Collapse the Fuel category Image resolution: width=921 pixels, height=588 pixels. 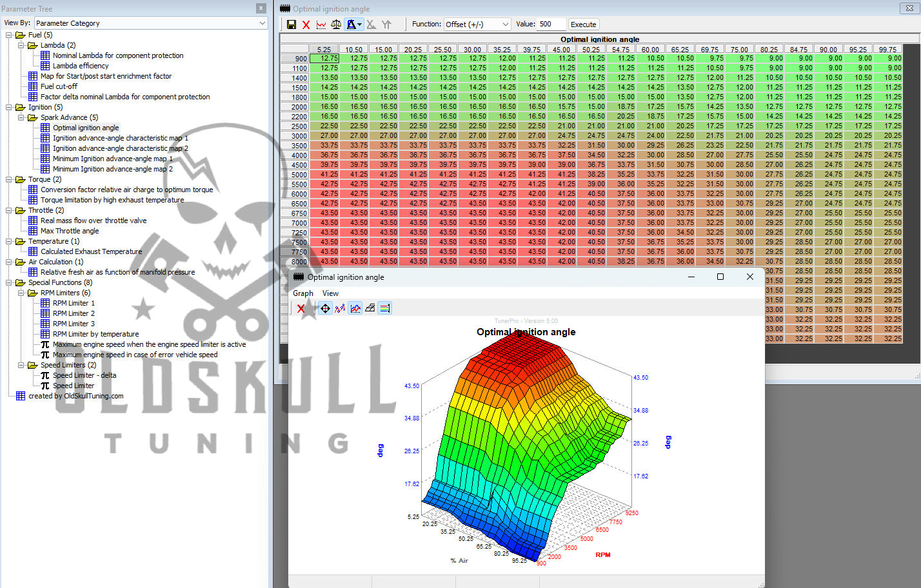pos(9,35)
